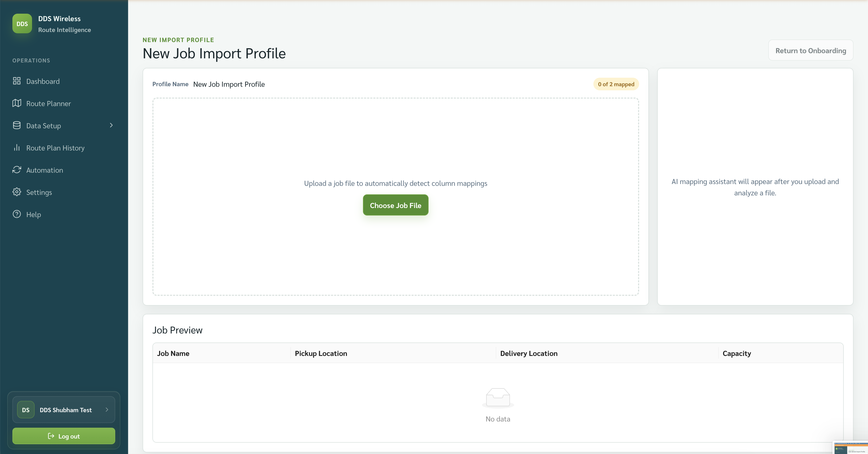868x454 pixels.
Task: Expand DDS Shubham Test account chevron
Action: (x=107, y=410)
